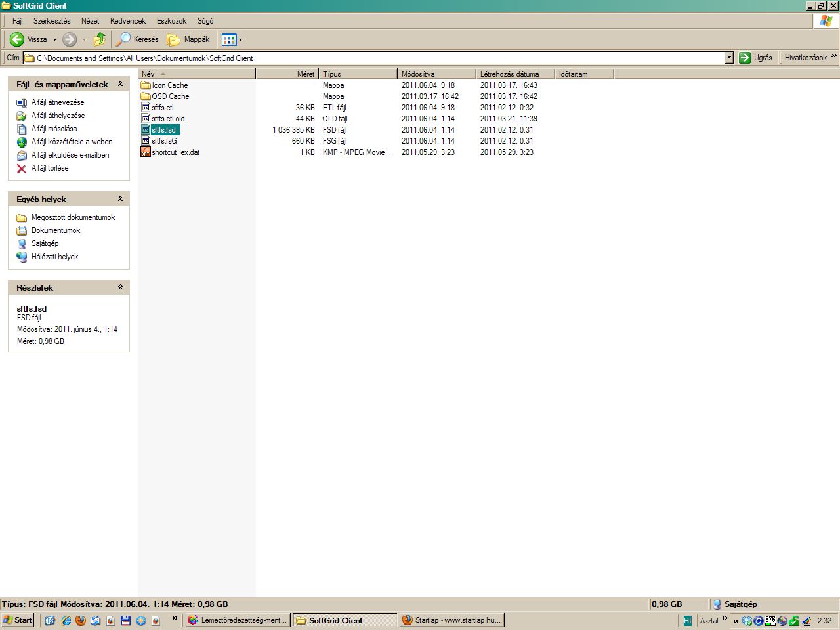
Task: Switch to Startlap Firefox taskbar window
Action: pyautogui.click(x=452, y=620)
